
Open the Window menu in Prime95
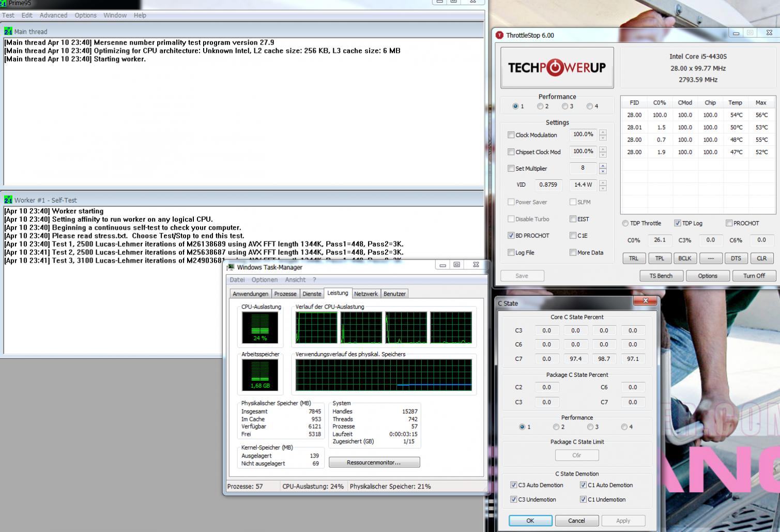click(115, 16)
